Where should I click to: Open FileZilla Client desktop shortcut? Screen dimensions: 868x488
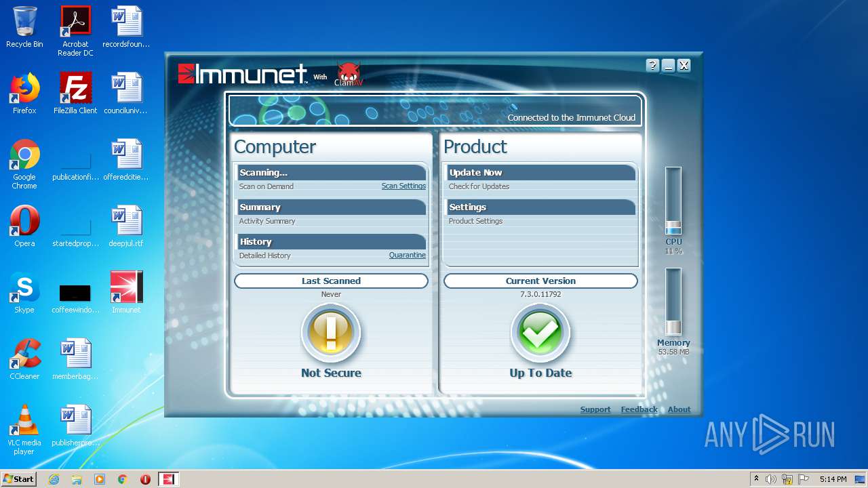point(75,94)
